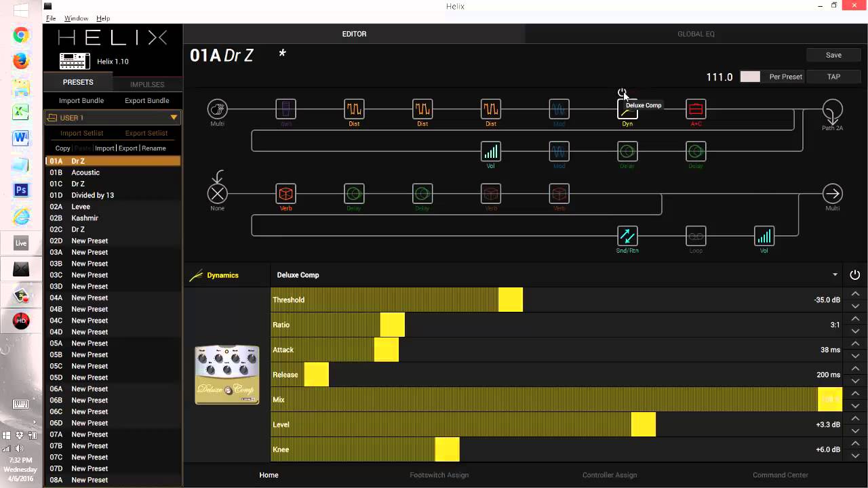Open the Controller Assign tab
868x488 pixels.
609,475
